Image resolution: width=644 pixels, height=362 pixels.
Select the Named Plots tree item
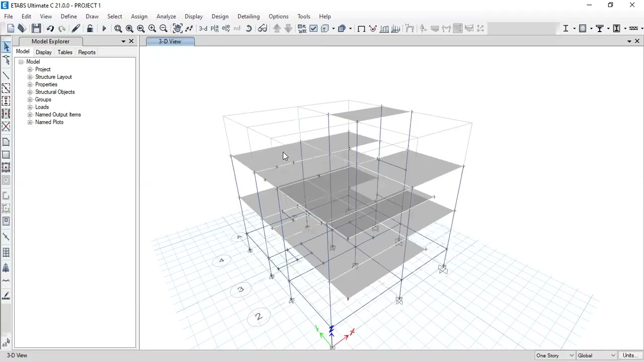[x=49, y=122]
